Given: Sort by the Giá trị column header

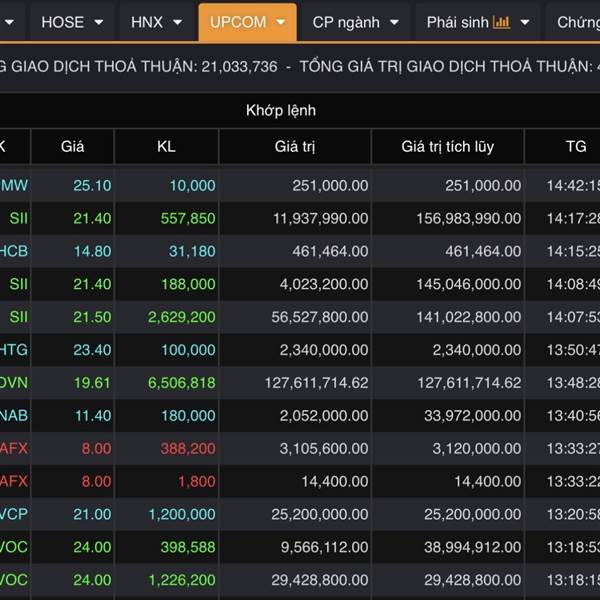Looking at the screenshot, I should [x=295, y=147].
